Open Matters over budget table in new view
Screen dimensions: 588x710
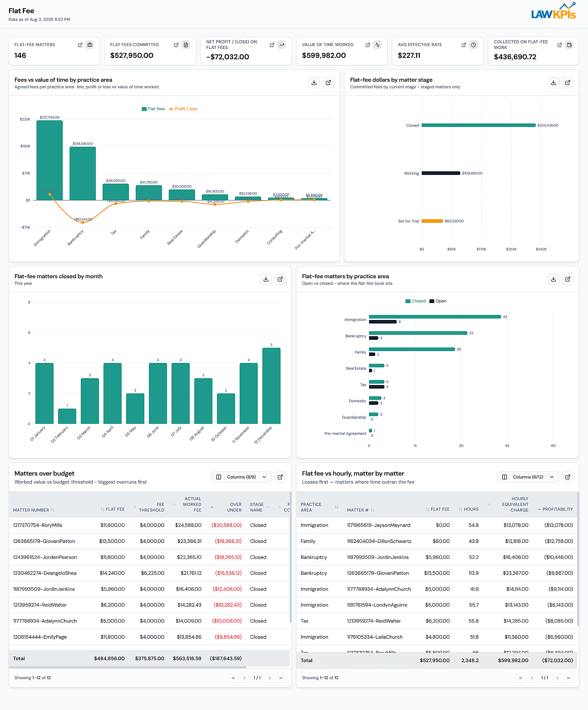coord(280,477)
